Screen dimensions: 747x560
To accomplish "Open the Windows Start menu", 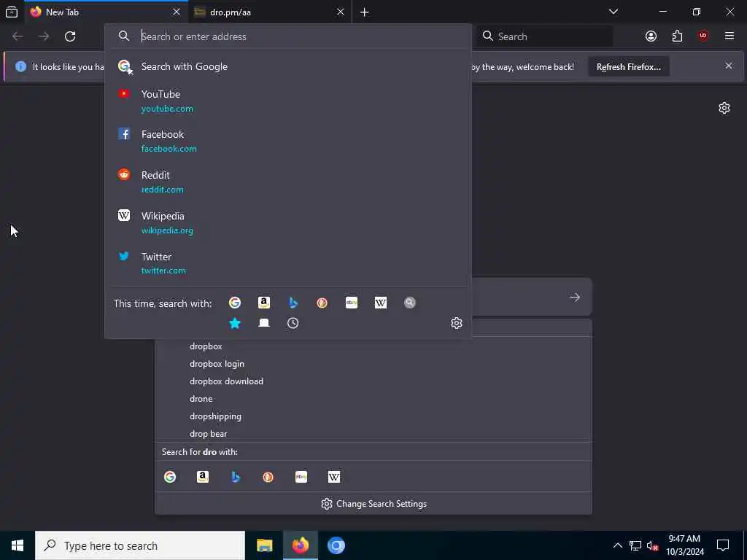I will point(18,545).
